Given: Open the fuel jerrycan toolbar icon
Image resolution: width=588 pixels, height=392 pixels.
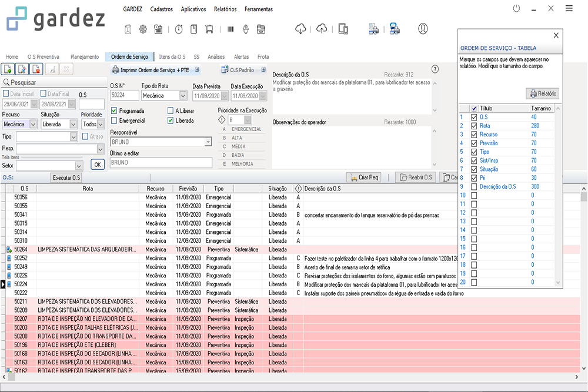Looking at the screenshot, I should pos(128,29).
